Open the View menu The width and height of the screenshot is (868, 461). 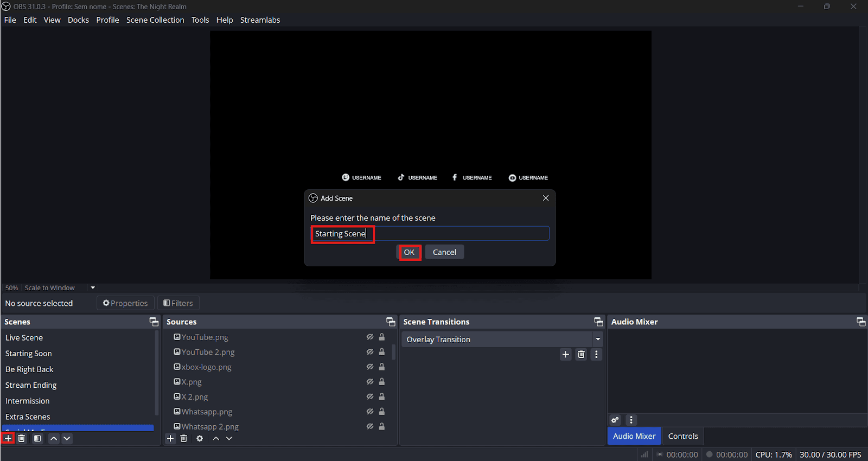52,20
